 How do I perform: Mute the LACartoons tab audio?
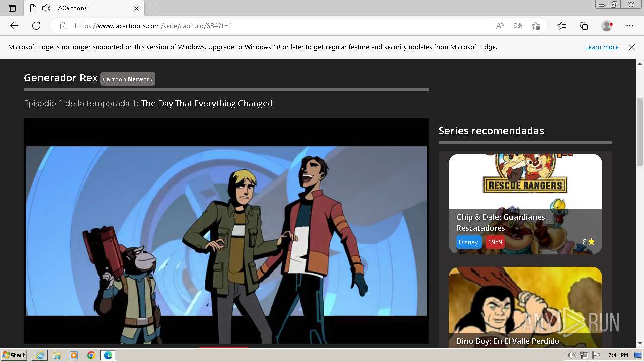click(46, 8)
